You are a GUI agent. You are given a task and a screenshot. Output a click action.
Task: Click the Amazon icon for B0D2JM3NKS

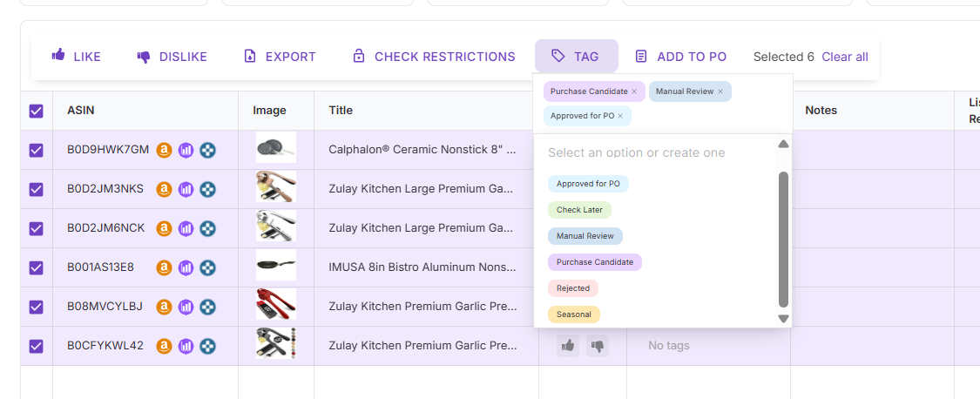(x=164, y=189)
